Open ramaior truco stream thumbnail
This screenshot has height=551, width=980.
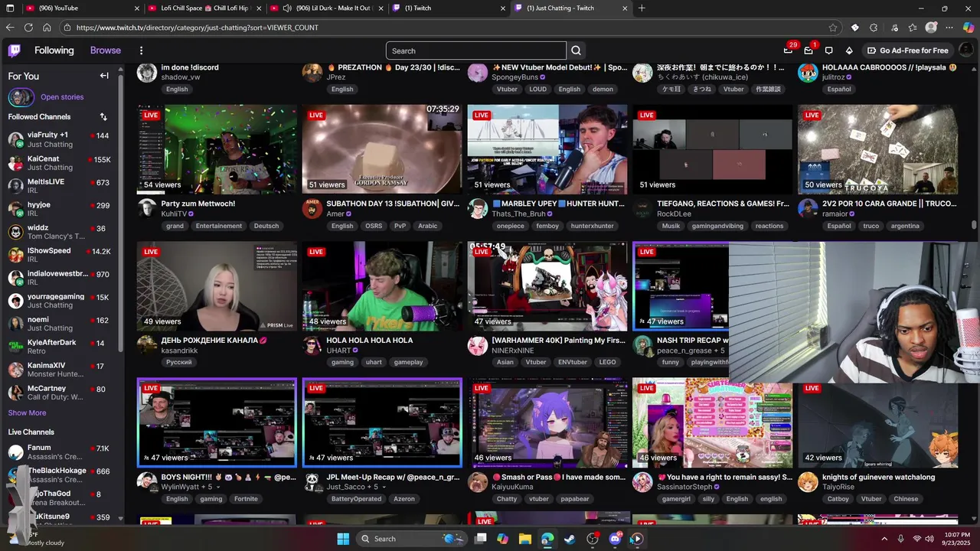pos(877,150)
